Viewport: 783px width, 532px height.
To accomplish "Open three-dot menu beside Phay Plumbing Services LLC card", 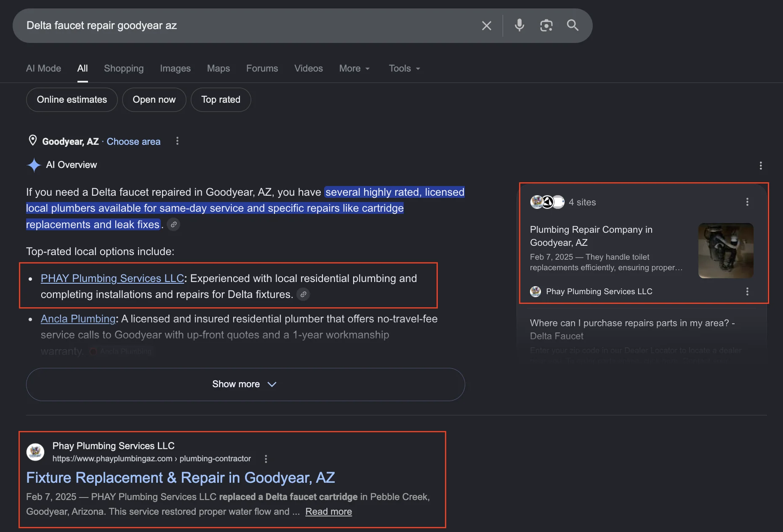I will tap(747, 291).
